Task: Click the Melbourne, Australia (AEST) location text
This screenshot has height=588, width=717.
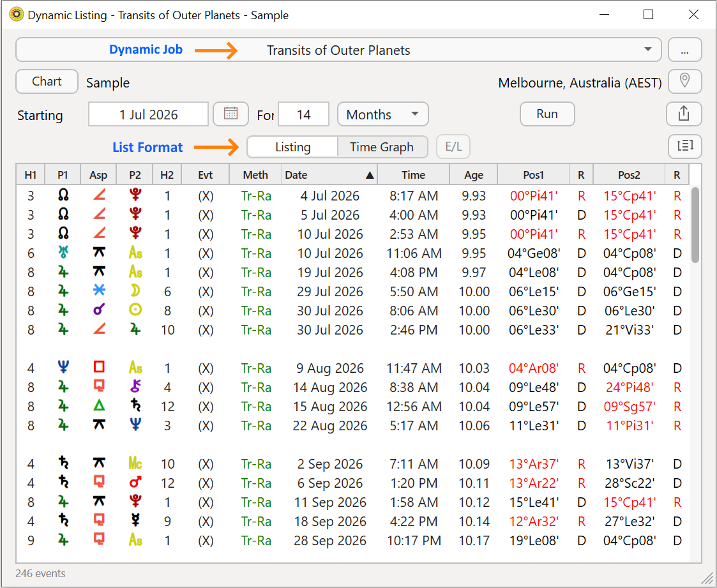Action: tap(580, 83)
